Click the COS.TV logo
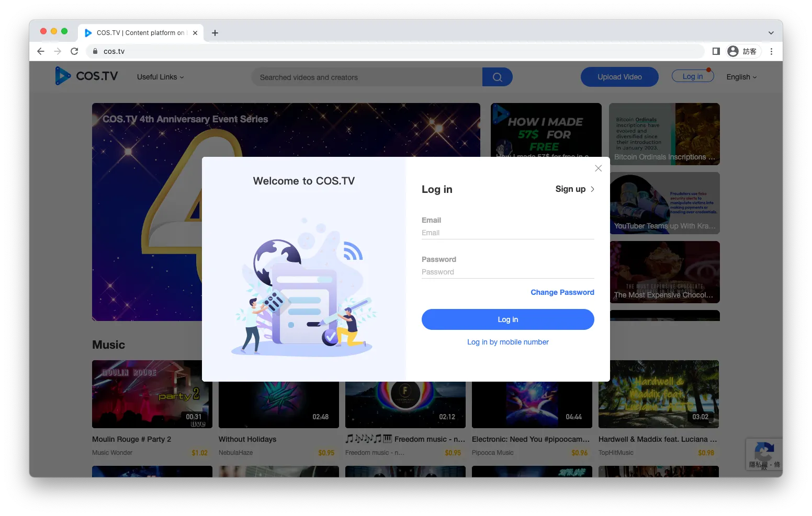 [87, 76]
